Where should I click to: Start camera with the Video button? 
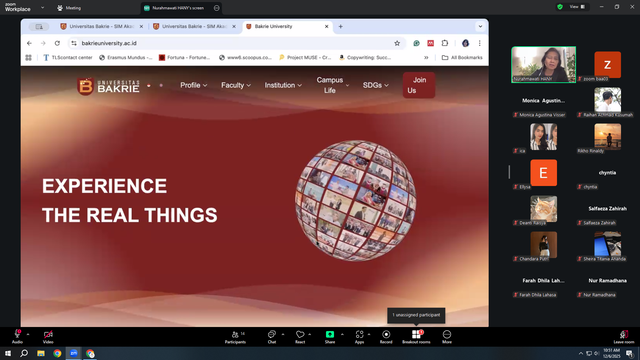48,337
